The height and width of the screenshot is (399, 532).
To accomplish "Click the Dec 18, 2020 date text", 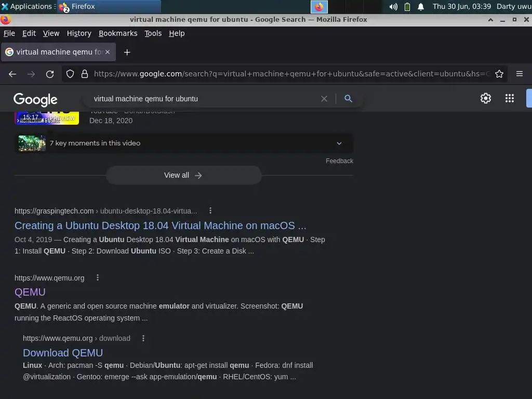I will tap(111, 121).
